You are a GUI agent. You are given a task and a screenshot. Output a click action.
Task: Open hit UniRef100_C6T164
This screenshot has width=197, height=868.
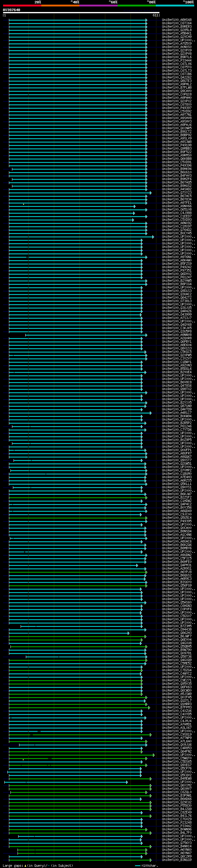(x=177, y=23)
